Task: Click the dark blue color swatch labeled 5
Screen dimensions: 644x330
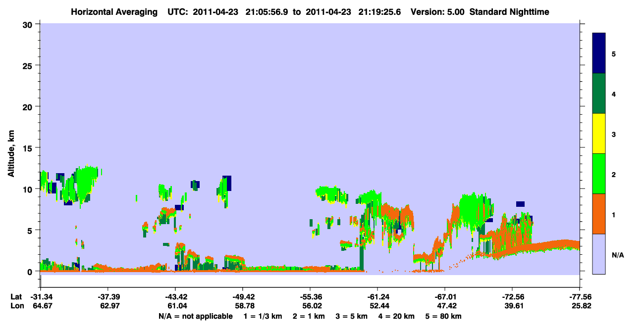Action: point(599,53)
